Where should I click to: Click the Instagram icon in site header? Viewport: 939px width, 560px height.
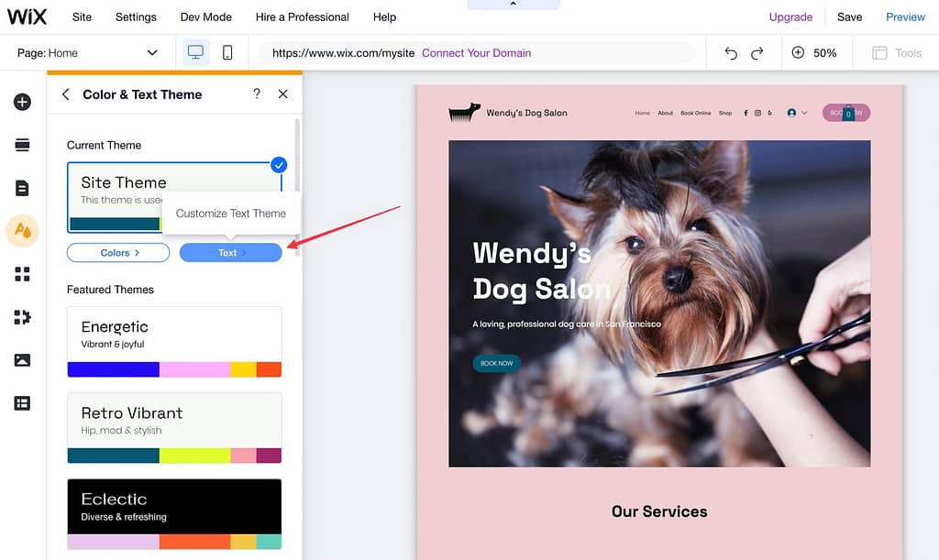tap(757, 113)
